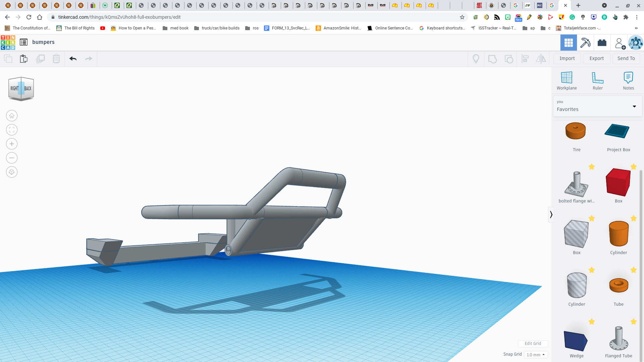Open the Bricks mode

(602, 43)
